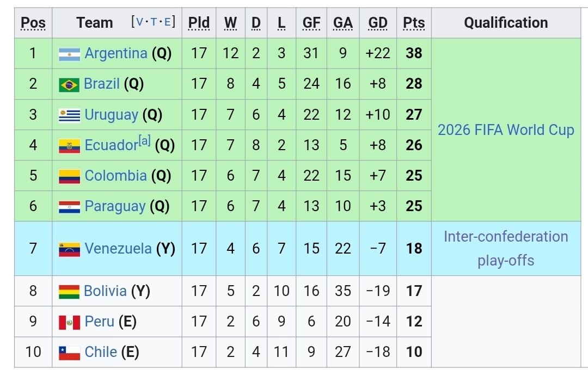Open the Argentina team link

(x=116, y=53)
